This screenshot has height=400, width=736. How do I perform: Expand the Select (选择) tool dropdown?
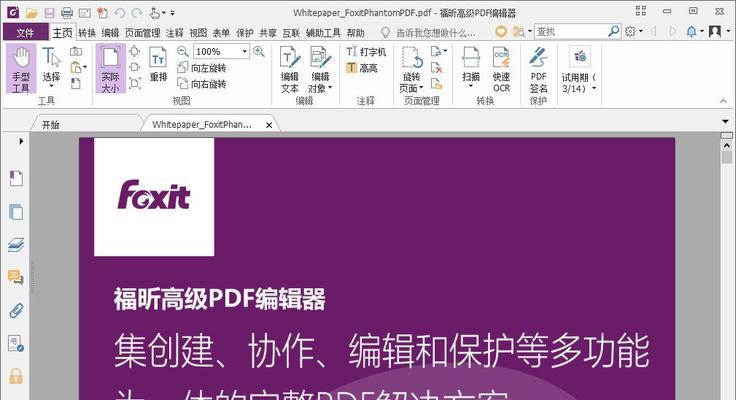click(51, 86)
